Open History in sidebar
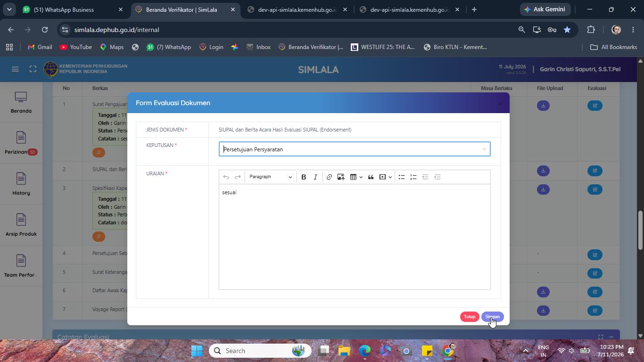Screen dimensions: 644x362 [21, 184]
